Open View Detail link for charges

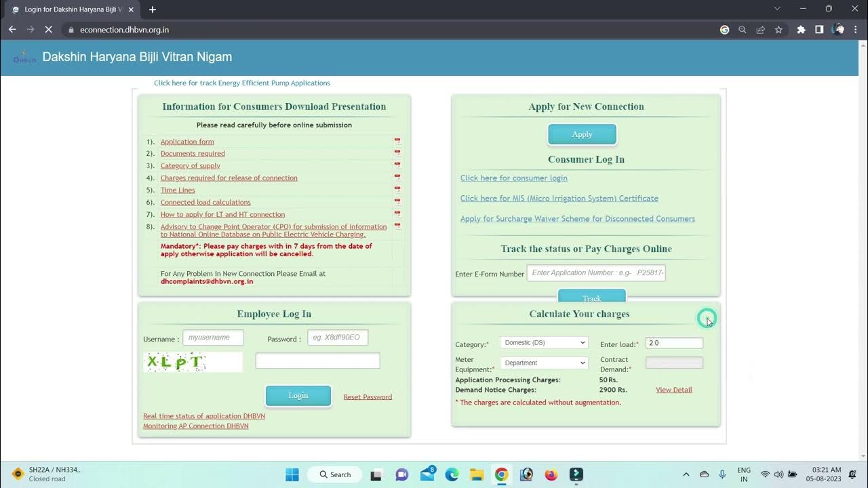[x=674, y=390]
